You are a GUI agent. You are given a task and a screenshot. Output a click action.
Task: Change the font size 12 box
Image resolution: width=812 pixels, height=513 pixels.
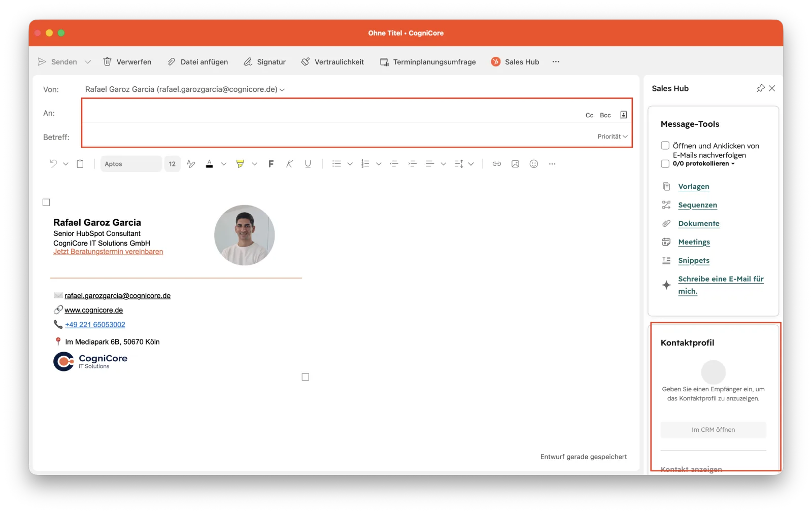(172, 164)
